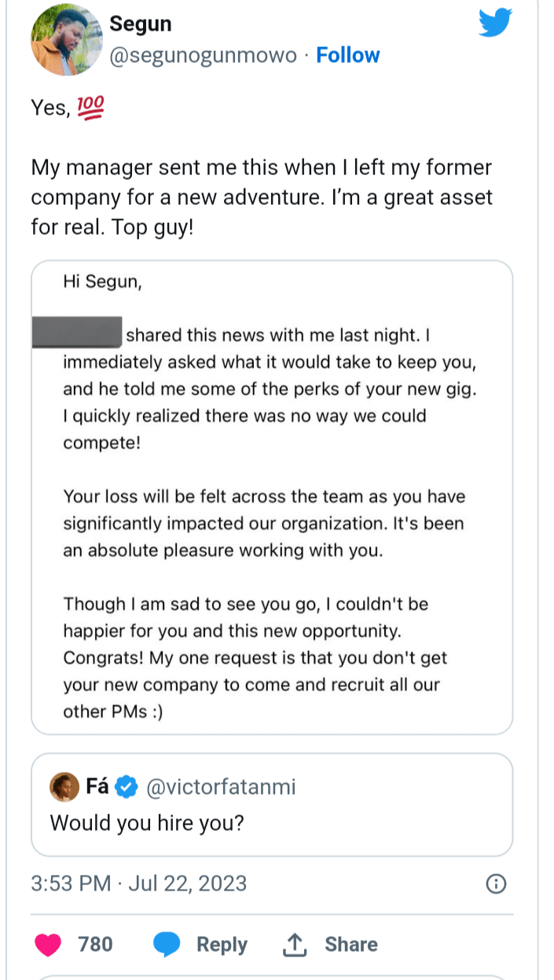The image size is (554, 980).
Task: Click the share arrow icon
Action: click(294, 945)
